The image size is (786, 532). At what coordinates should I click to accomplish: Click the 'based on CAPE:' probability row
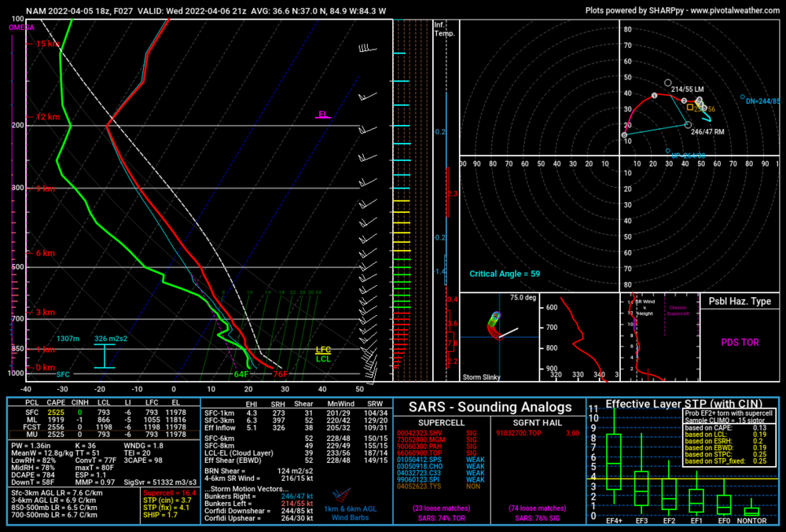725,427
